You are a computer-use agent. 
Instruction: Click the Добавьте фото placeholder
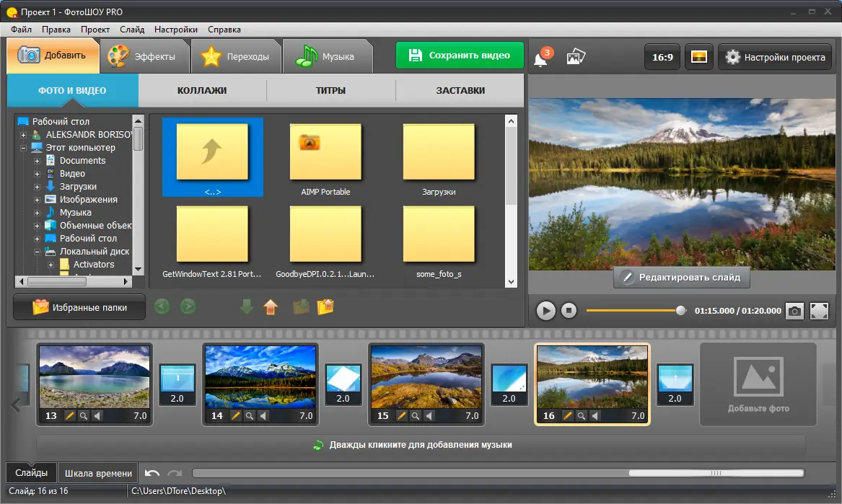758,384
